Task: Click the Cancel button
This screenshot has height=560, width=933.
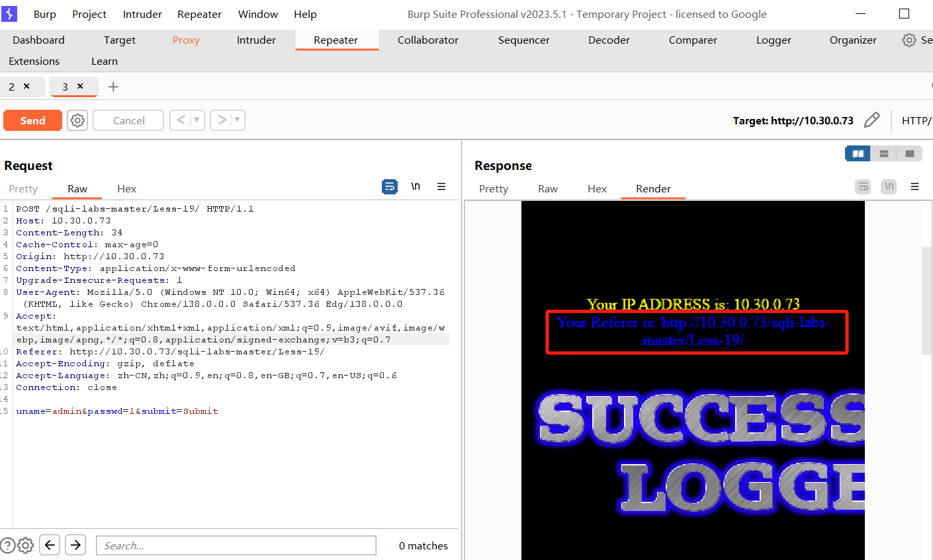Action: pyautogui.click(x=128, y=120)
